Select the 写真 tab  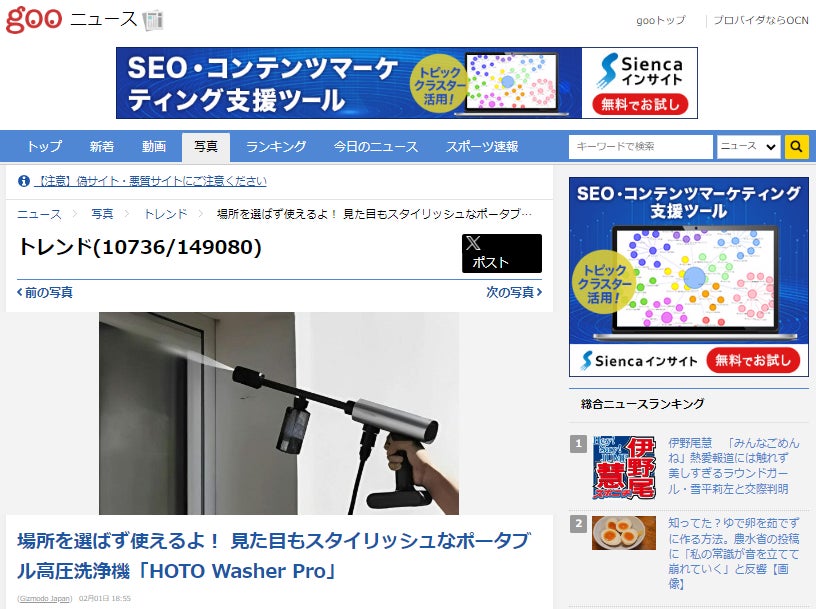(206, 147)
